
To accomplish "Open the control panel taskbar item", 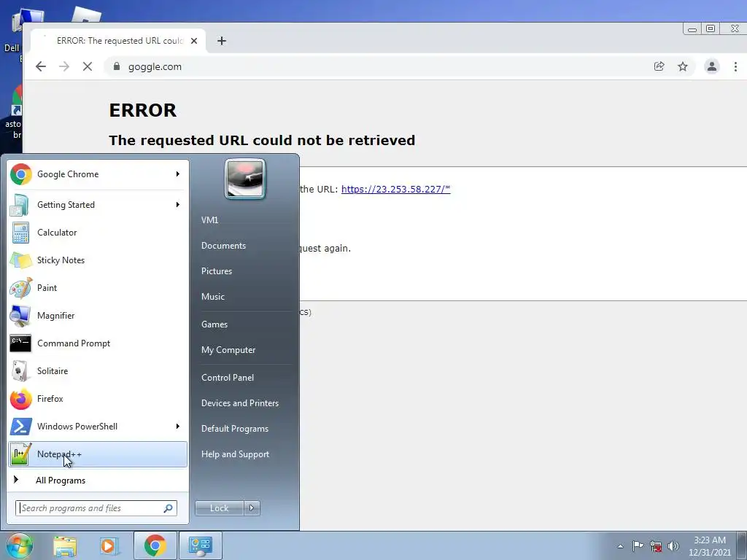I will click(x=200, y=545).
